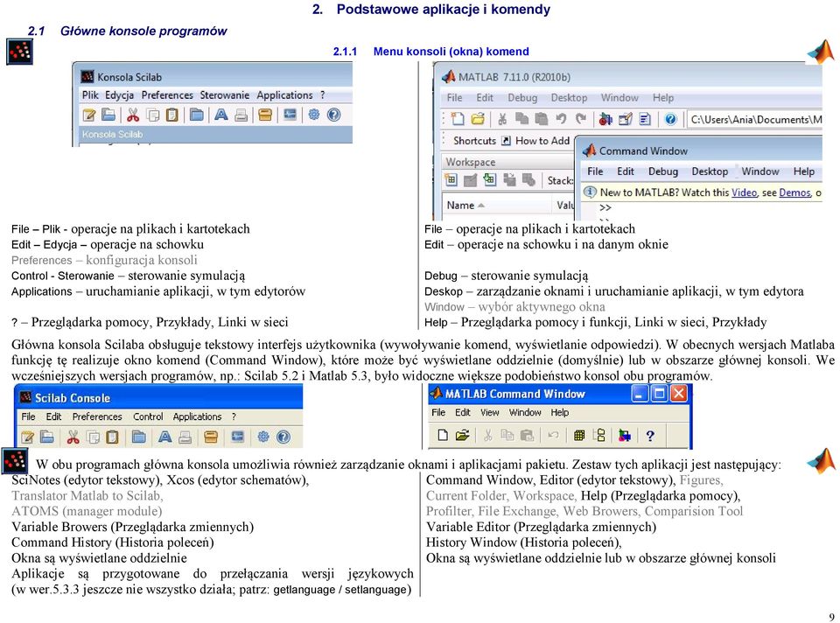The image size is (840, 623).
Task: Click Simulink icon in MATLAB 7.11 toolbar
Action: tap(605, 119)
